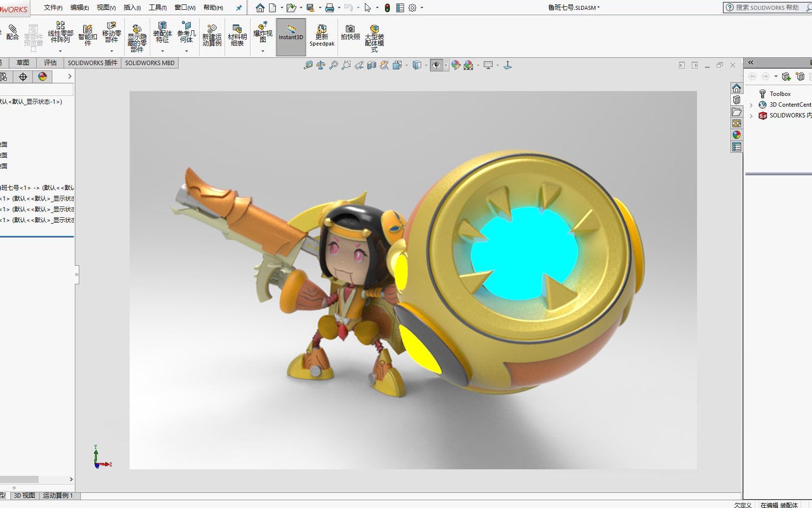The height and width of the screenshot is (508, 812).
Task: Click 更新 Speedpak button
Action: point(322,36)
